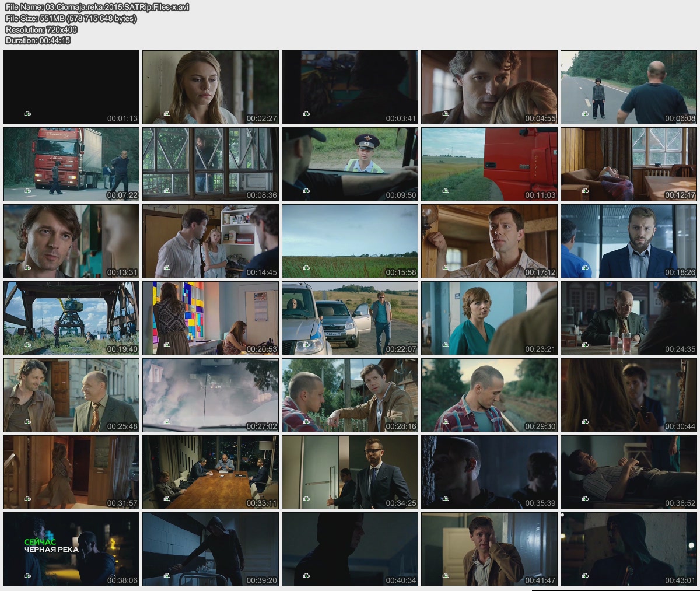Click the green field thumbnail at 00:15:58
Image resolution: width=700 pixels, height=591 pixels.
point(350,241)
